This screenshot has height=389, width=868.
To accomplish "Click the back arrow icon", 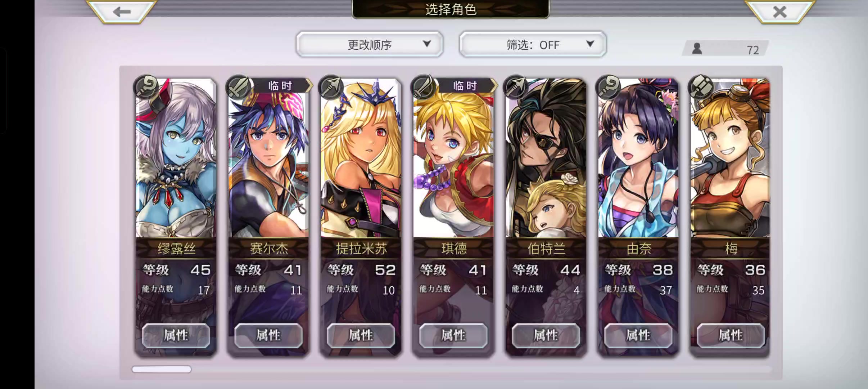I will [x=122, y=12].
